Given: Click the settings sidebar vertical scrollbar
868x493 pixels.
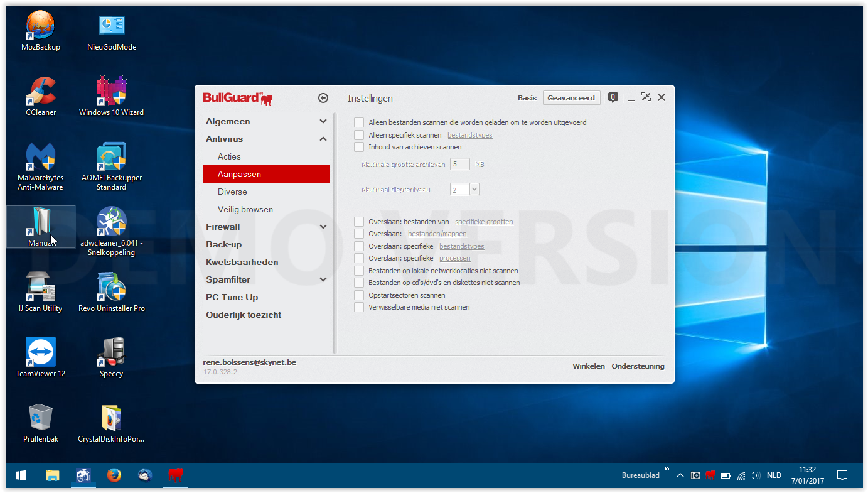Looking at the screenshot, I should pos(335,234).
